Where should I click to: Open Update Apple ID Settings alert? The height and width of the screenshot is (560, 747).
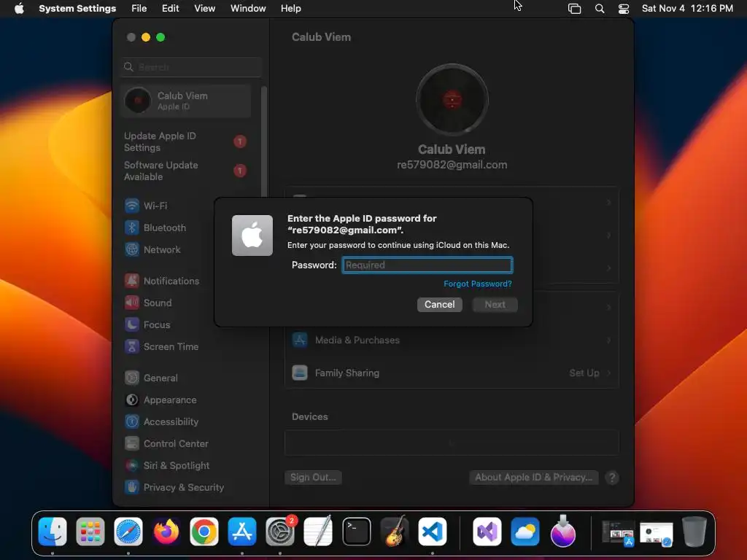[186, 141]
